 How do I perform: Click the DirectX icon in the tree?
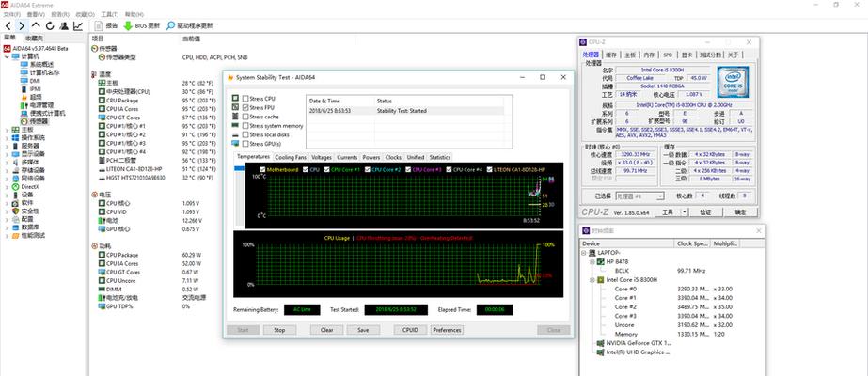[x=15, y=187]
